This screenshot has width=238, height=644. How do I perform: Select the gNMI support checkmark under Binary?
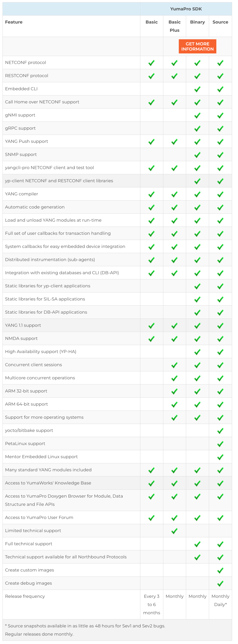click(197, 115)
